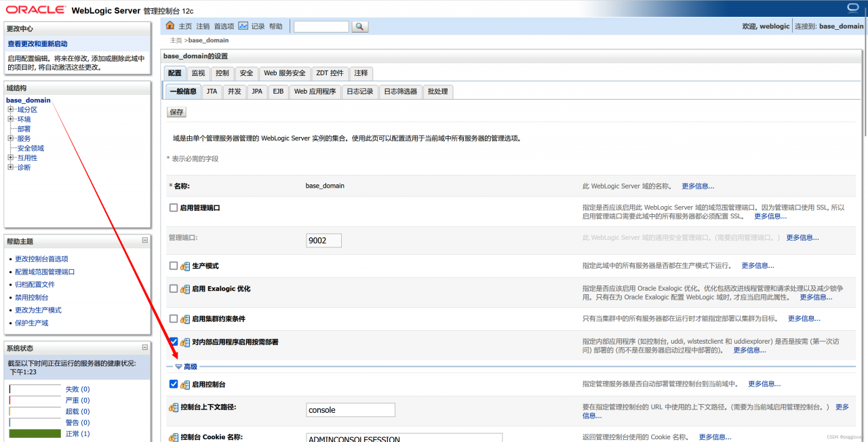Enable the 生产模式 checkbox
This screenshot has width=868, height=442.
tap(174, 266)
